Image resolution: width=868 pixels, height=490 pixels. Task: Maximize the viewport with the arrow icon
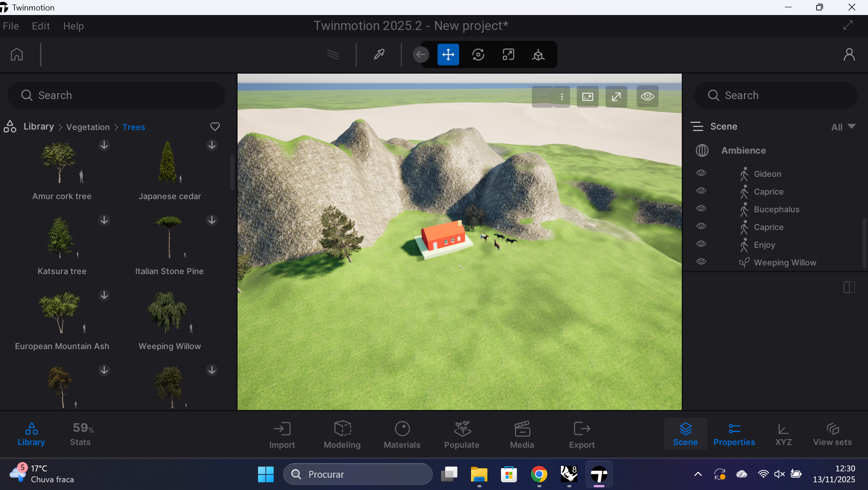616,96
